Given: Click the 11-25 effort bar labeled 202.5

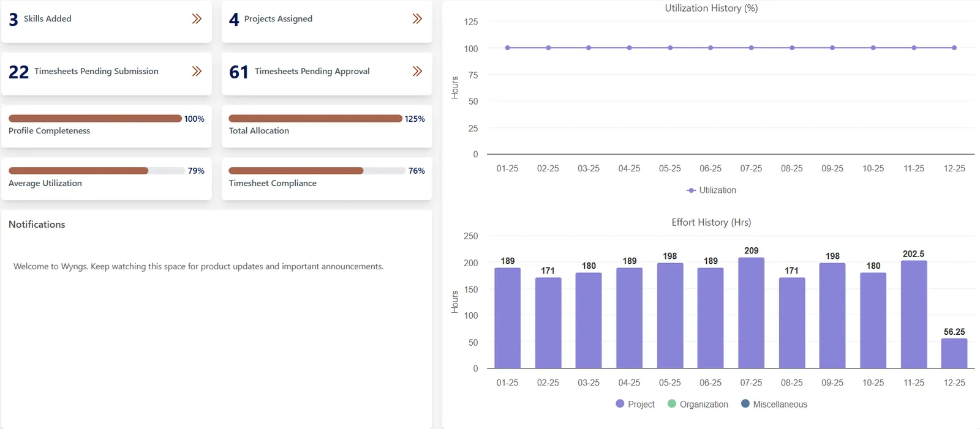Looking at the screenshot, I should tap(914, 315).
